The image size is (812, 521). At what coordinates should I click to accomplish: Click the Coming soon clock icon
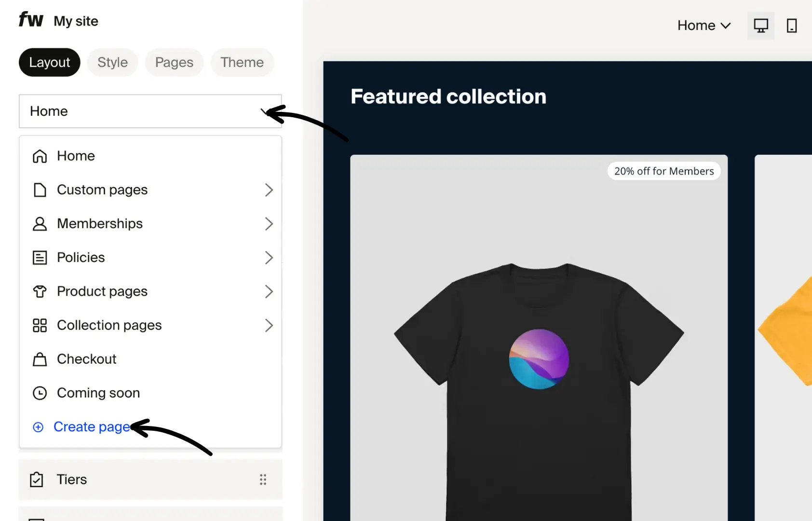click(x=40, y=393)
